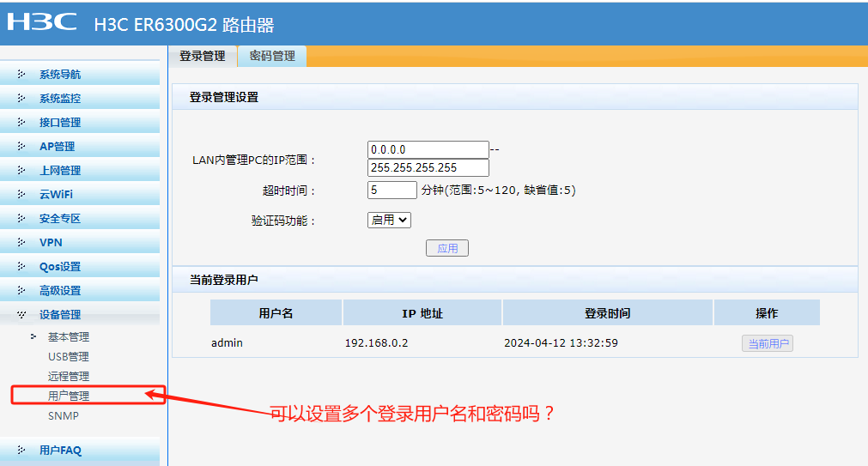Image resolution: width=868 pixels, height=466 pixels.
Task: Collapse arrow icon beside 设备管理
Action: (x=21, y=314)
